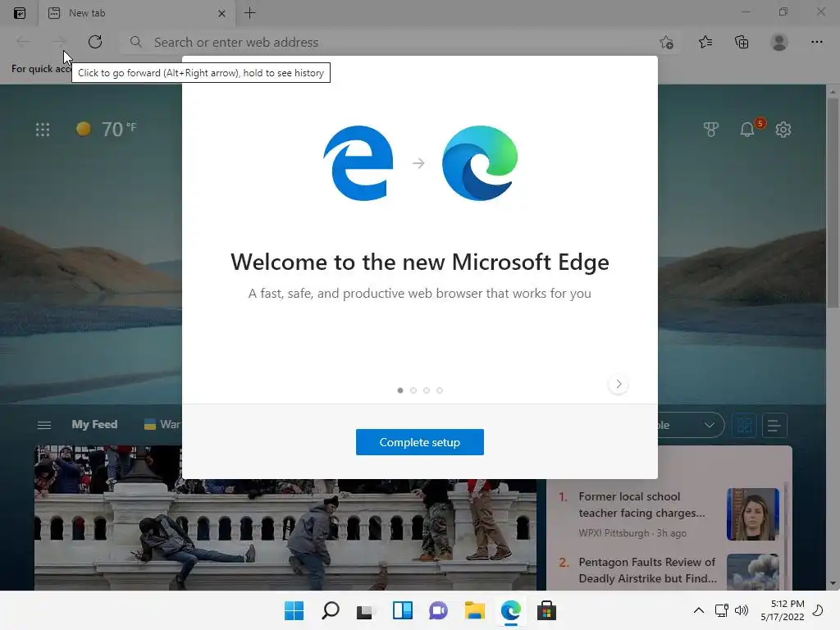
Task: Open Former local school teacher facing charges headline
Action: click(x=641, y=504)
